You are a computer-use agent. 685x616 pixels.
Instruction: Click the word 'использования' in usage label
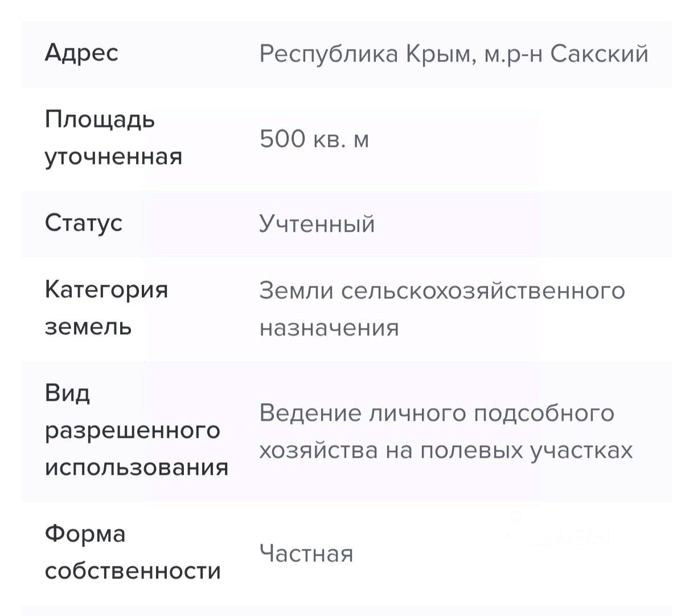pyautogui.click(x=137, y=467)
